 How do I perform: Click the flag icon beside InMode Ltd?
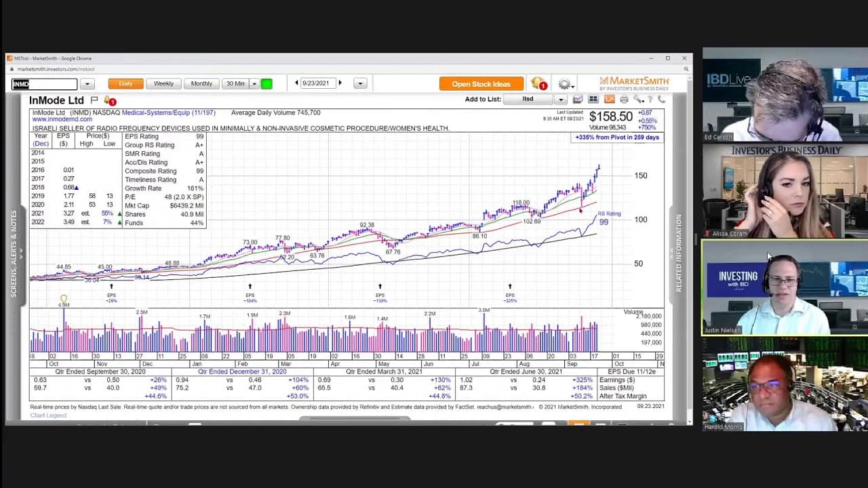[x=94, y=100]
